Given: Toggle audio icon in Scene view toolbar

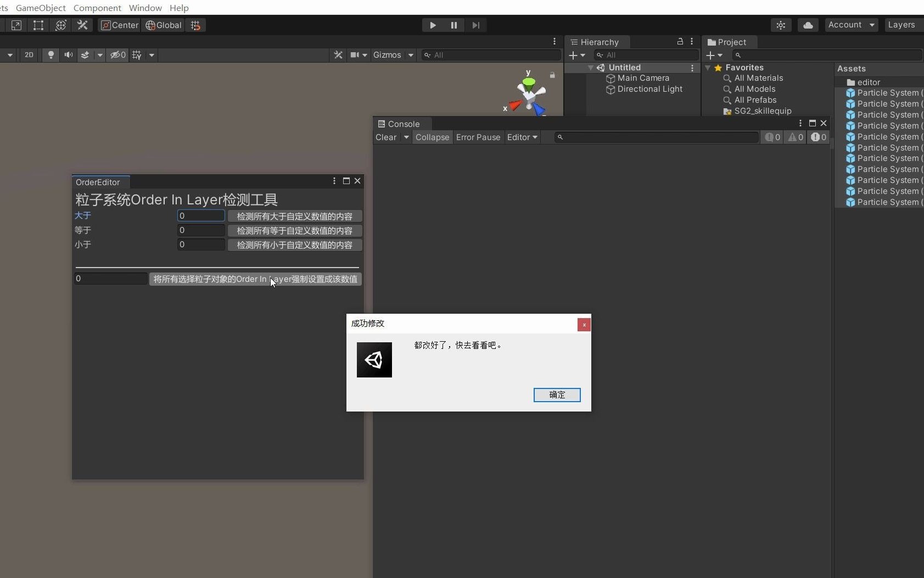Looking at the screenshot, I should pos(68,55).
